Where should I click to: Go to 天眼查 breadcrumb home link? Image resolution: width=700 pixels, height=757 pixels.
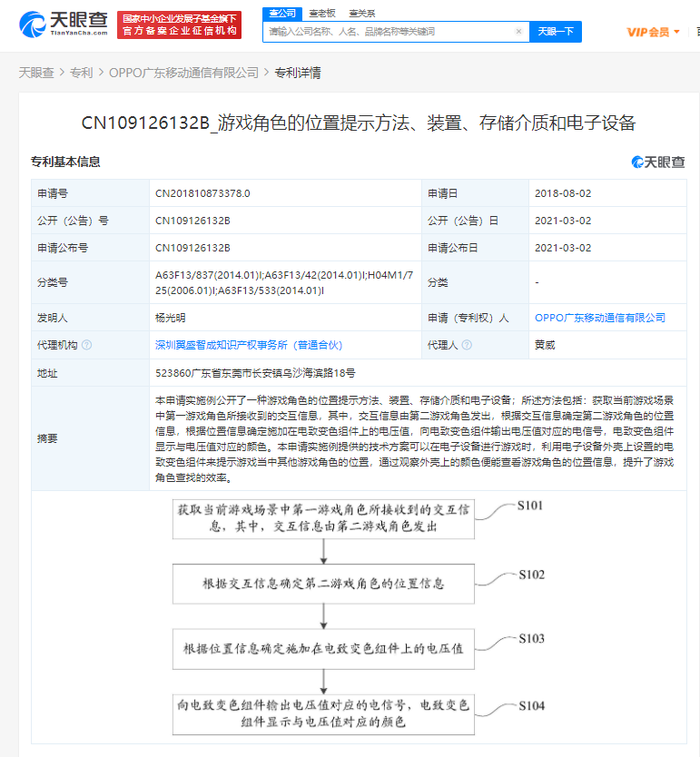click(36, 73)
